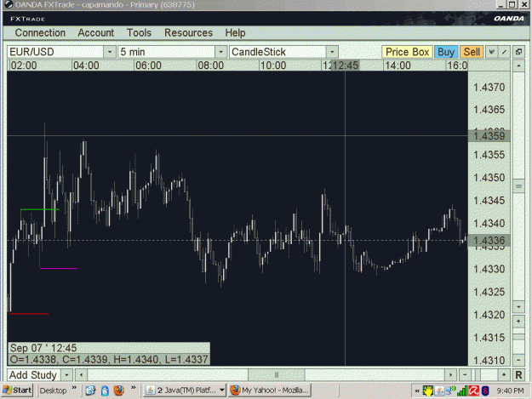Click the 1.4370 price axis label
Image resolution: width=532 pixels, height=399 pixels.
489,88
